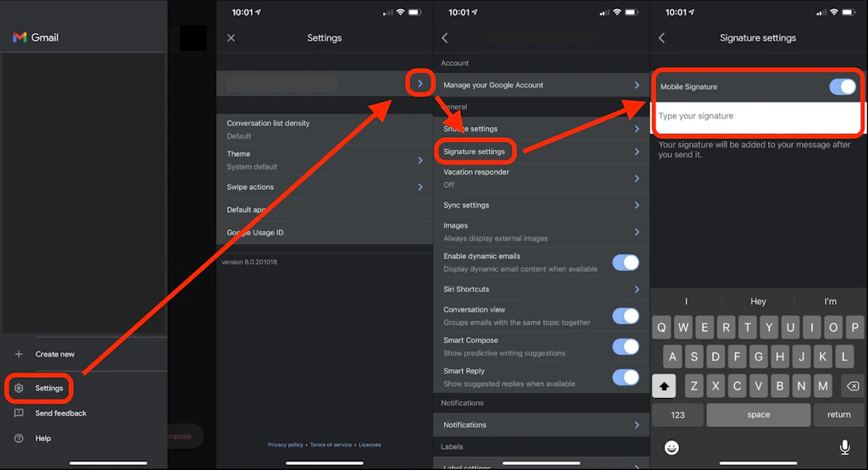Viewport: 868px width, 470px height.
Task: Tap the backspace delete key
Action: [853, 386]
